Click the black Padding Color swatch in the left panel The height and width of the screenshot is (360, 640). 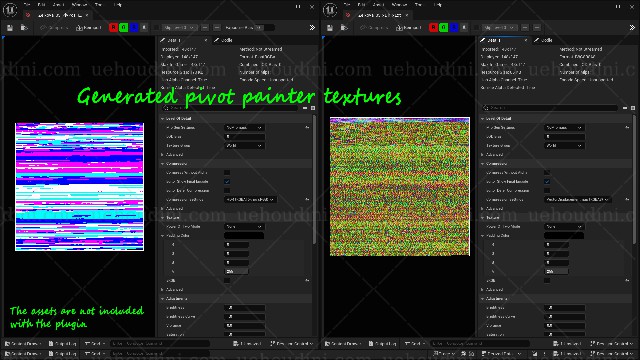[244, 236]
